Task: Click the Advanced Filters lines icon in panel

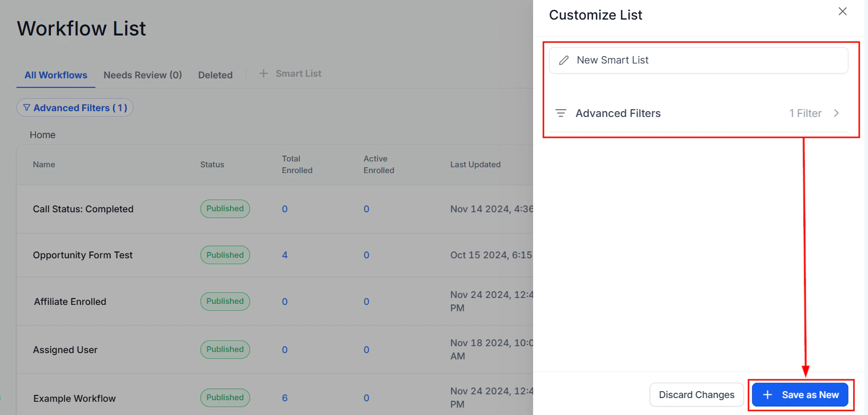Action: [x=561, y=113]
